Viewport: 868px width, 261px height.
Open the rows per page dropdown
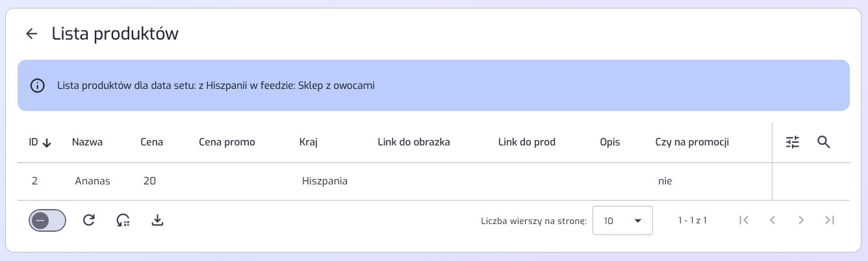[x=622, y=221]
